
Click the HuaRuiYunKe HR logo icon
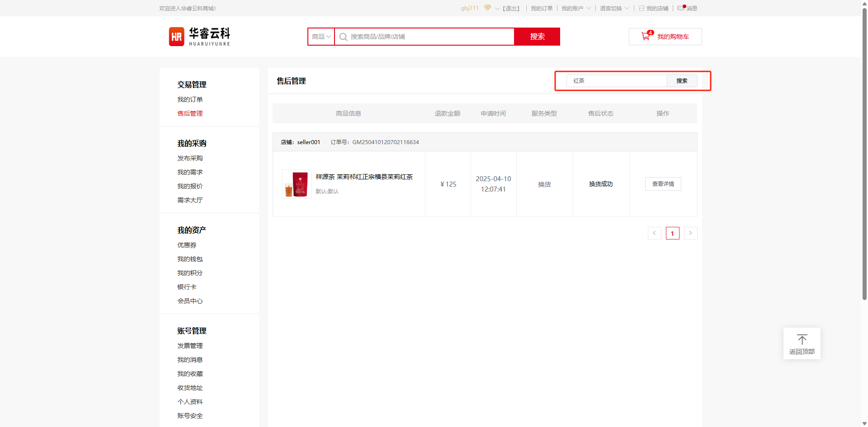point(176,37)
